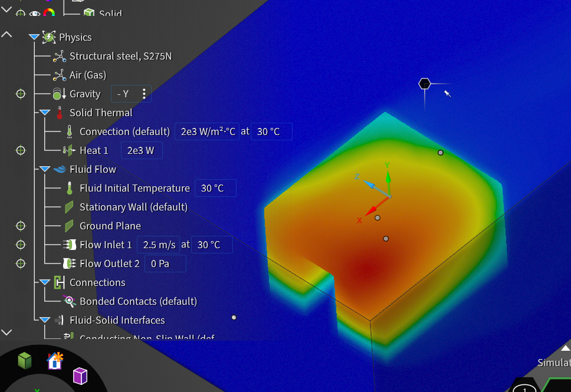Image resolution: width=571 pixels, height=392 pixels.
Task: Click the Heat 1 label
Action: coord(94,150)
